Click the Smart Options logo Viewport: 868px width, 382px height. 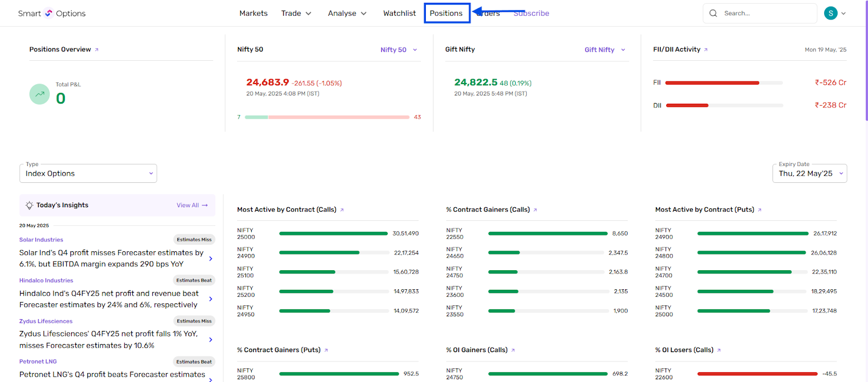point(52,13)
